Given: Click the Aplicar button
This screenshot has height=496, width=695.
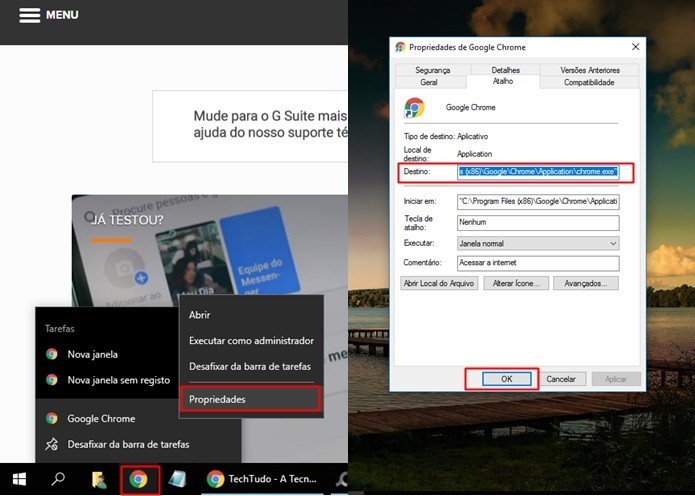Looking at the screenshot, I should (x=616, y=379).
